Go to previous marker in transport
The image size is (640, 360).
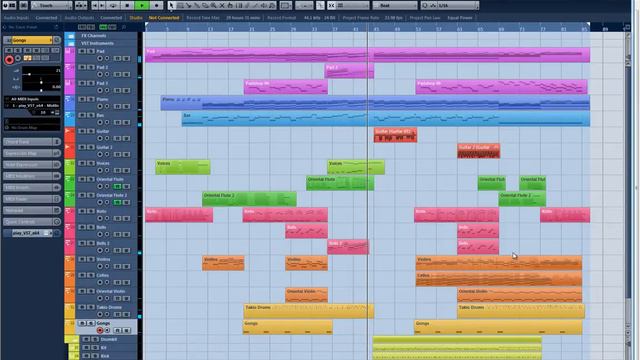(95, 5)
